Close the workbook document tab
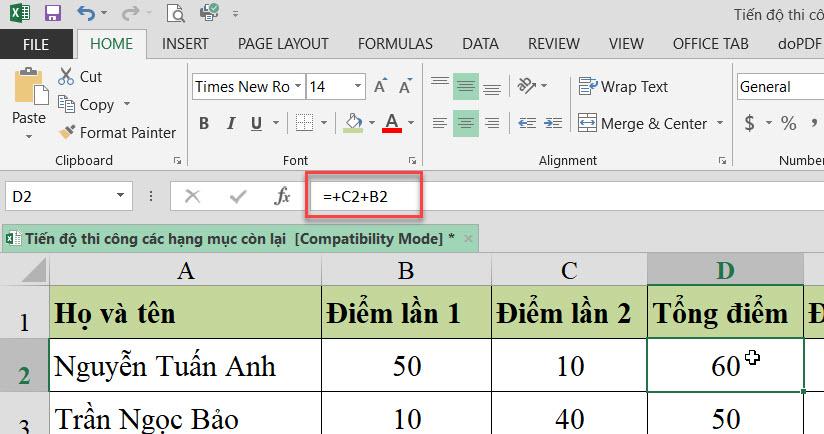Viewport: 824px width, 434px height. tap(468, 239)
